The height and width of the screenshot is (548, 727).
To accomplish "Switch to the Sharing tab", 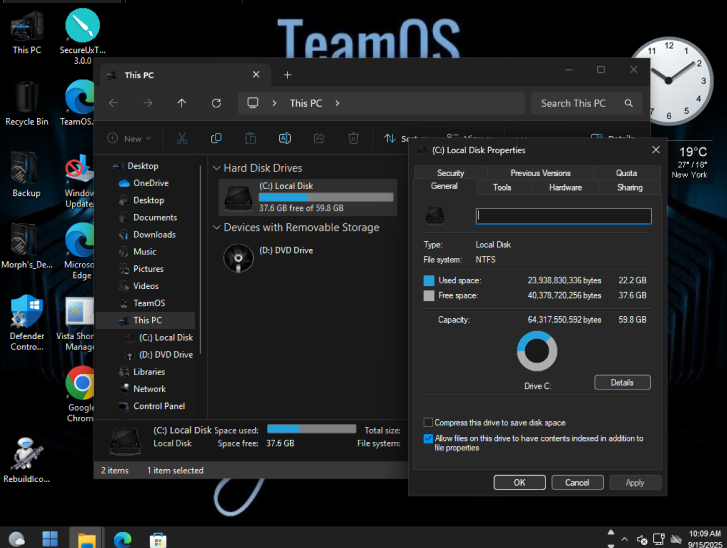I will click(x=630, y=187).
